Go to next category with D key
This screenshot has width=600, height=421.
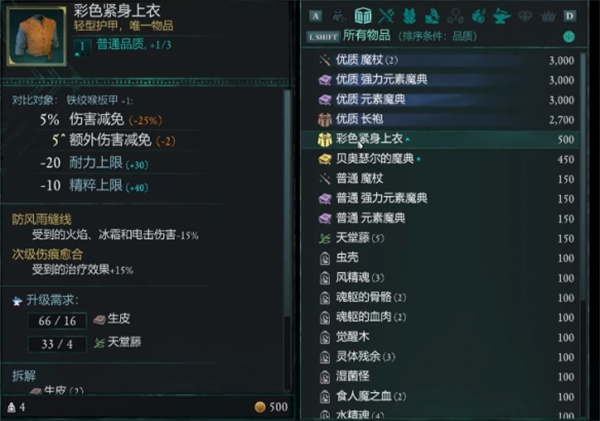(569, 16)
